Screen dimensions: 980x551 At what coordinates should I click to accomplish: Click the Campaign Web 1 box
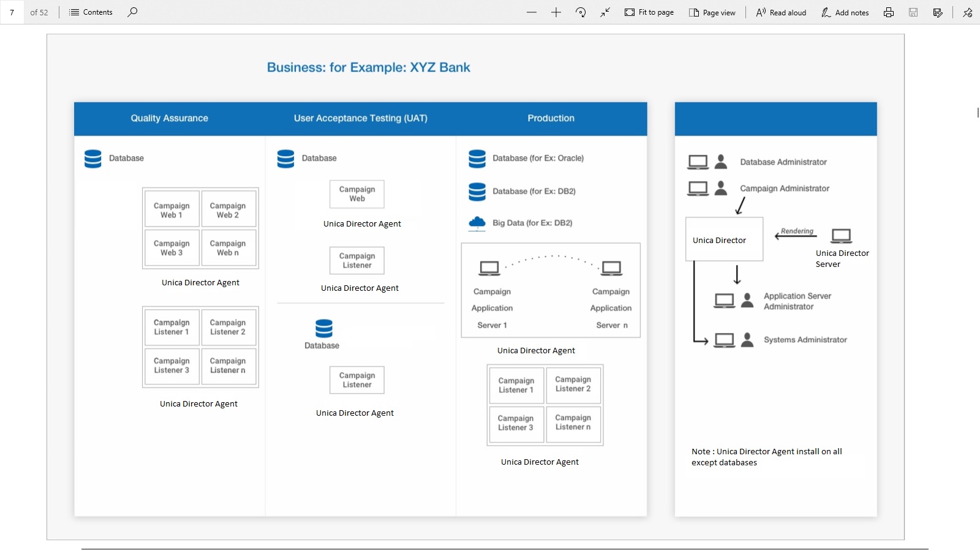pos(171,210)
